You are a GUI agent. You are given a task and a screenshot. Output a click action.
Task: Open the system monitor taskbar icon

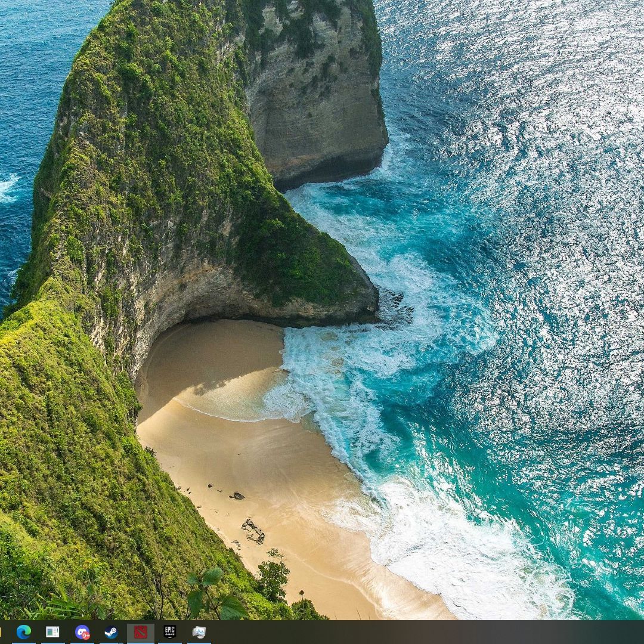tap(199, 632)
